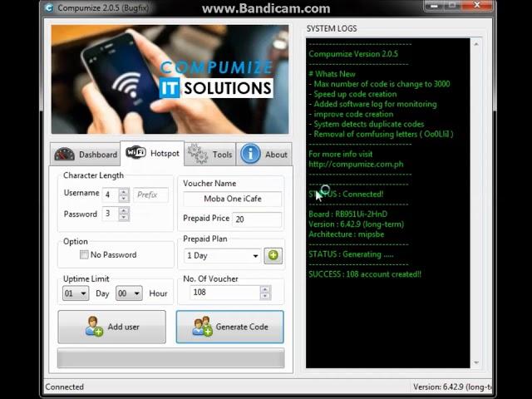Click the Prefix input field
The height and width of the screenshot is (399, 532).
tap(150, 195)
